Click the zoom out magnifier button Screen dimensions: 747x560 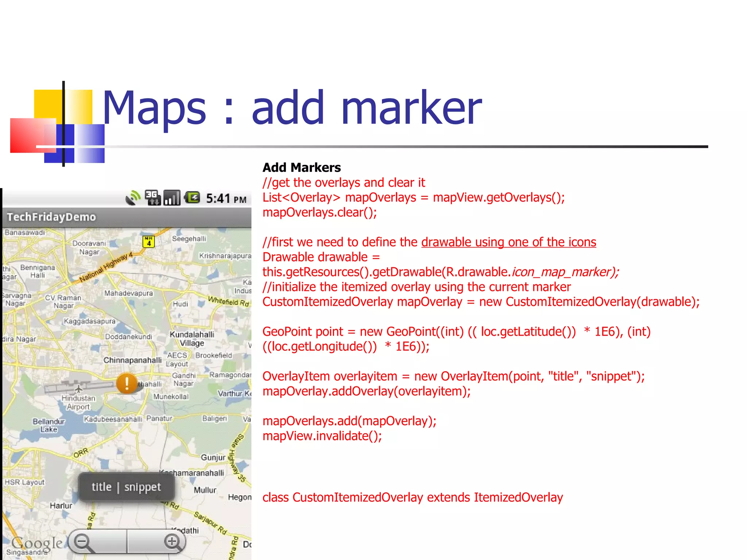coord(84,542)
